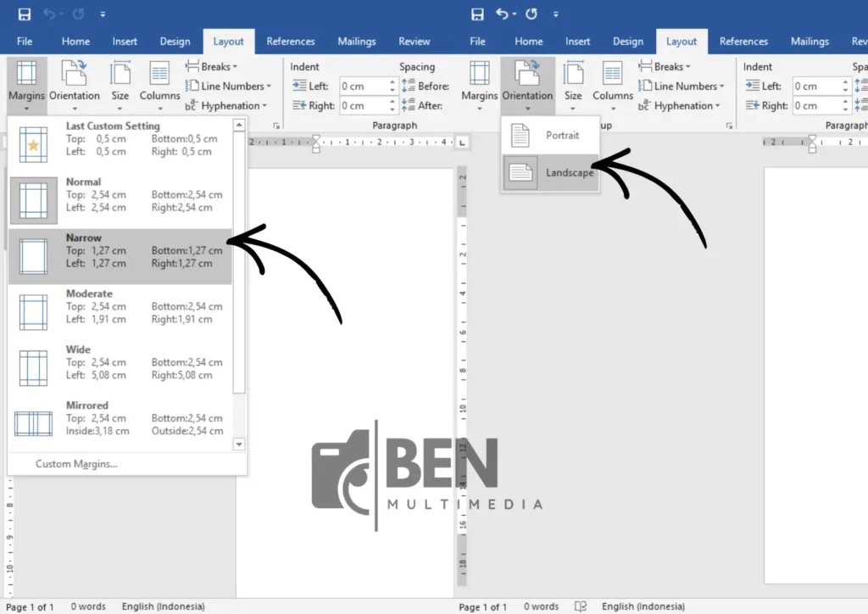Click the Size icon in the second document window
Screen dimensions: 868x614
(573, 85)
